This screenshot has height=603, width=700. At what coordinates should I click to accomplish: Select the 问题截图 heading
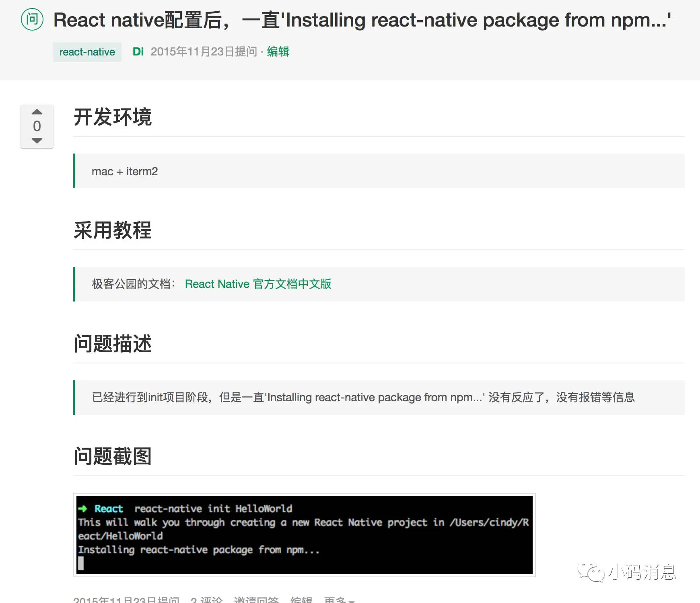click(113, 456)
